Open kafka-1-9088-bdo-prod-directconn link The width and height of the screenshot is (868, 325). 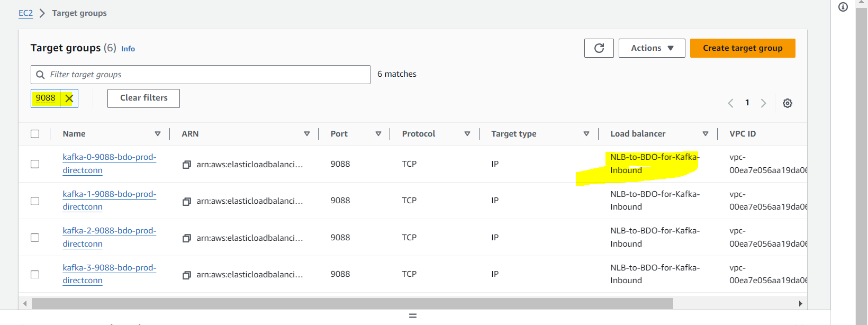pos(110,201)
